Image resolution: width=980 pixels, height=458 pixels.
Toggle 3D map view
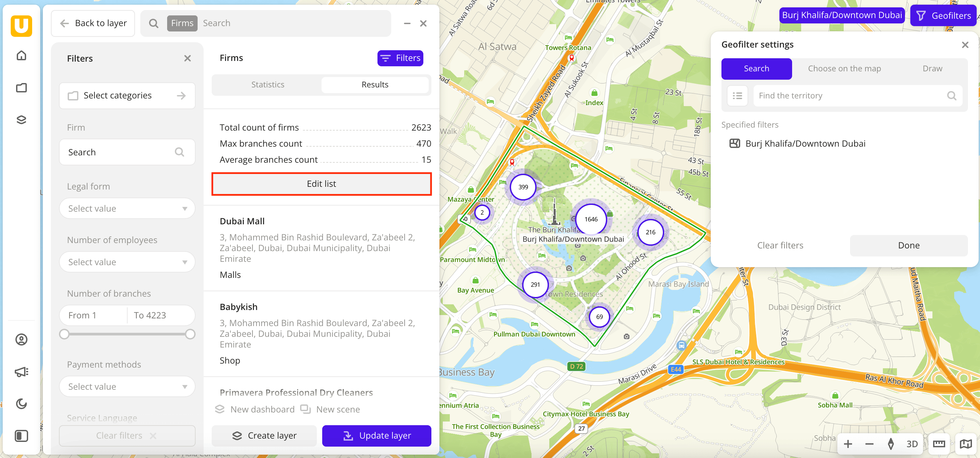(912, 444)
